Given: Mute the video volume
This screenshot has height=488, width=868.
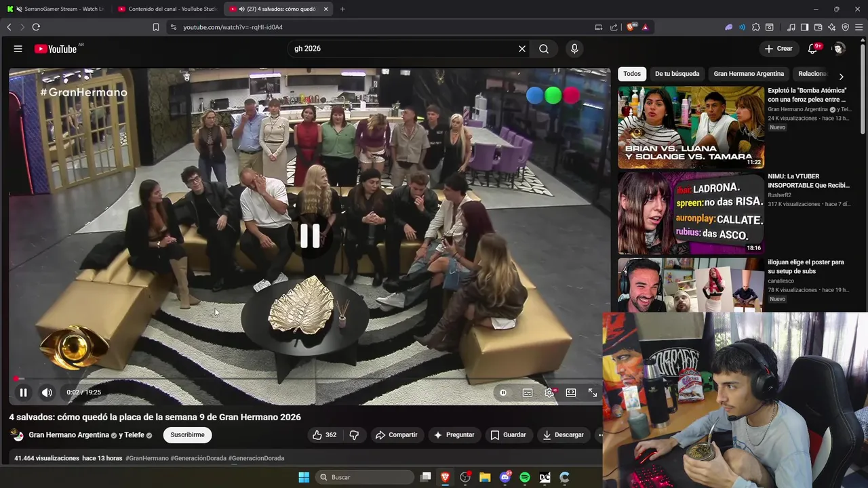Looking at the screenshot, I should [47, 392].
